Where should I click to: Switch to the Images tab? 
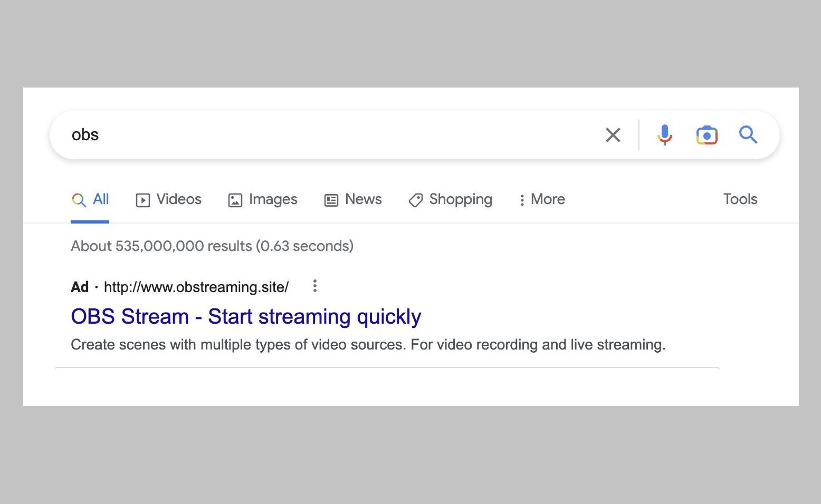coord(263,199)
